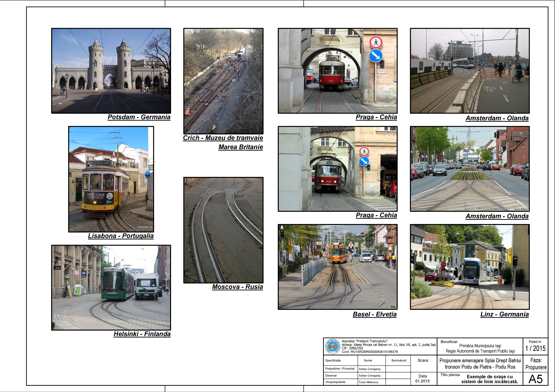
Task: Click the 'Beneficiar:' label
Action: click(449, 342)
